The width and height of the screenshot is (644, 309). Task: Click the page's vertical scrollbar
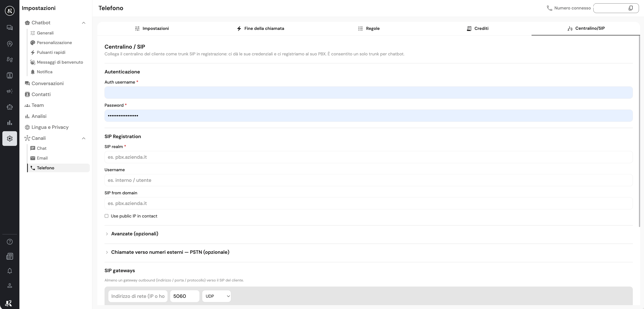click(639, 131)
